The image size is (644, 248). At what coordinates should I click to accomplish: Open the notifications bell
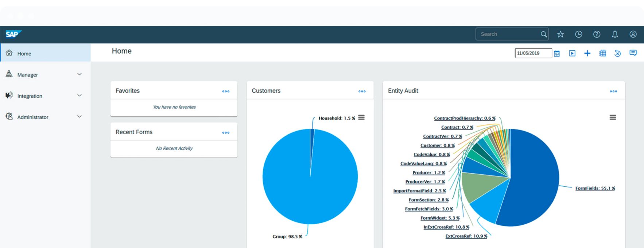click(615, 34)
